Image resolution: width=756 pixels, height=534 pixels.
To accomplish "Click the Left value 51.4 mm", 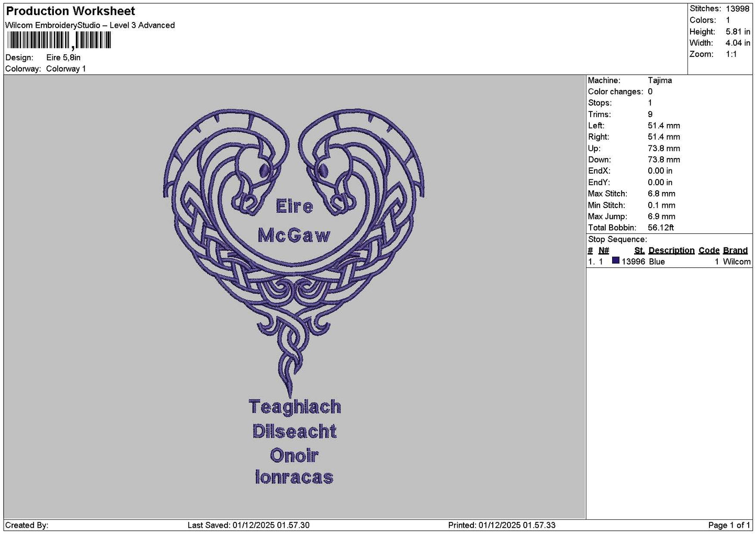I will (x=664, y=126).
